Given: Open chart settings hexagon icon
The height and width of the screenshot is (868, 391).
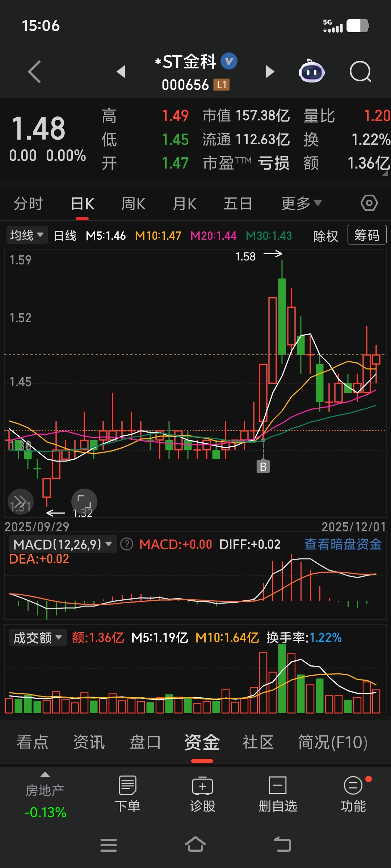Looking at the screenshot, I should click(369, 203).
